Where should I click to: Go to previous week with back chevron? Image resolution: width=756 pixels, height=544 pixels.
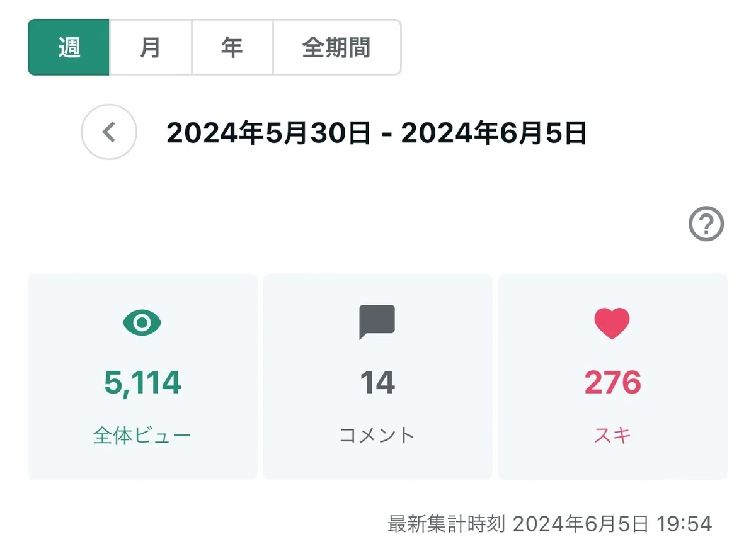tap(109, 132)
